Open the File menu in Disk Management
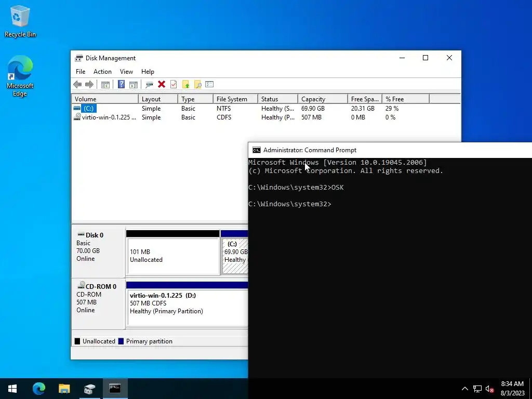This screenshot has width=532, height=399. tap(81, 72)
